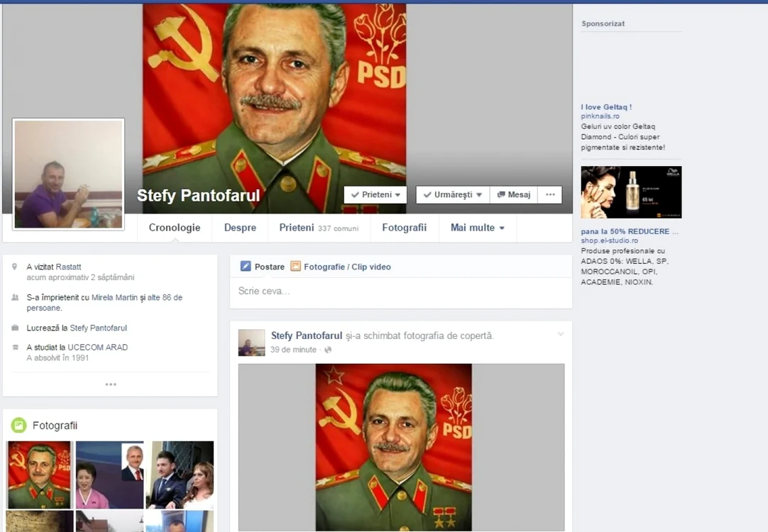768x532 pixels.
Task: Switch to the Despre tab
Action: pyautogui.click(x=240, y=228)
